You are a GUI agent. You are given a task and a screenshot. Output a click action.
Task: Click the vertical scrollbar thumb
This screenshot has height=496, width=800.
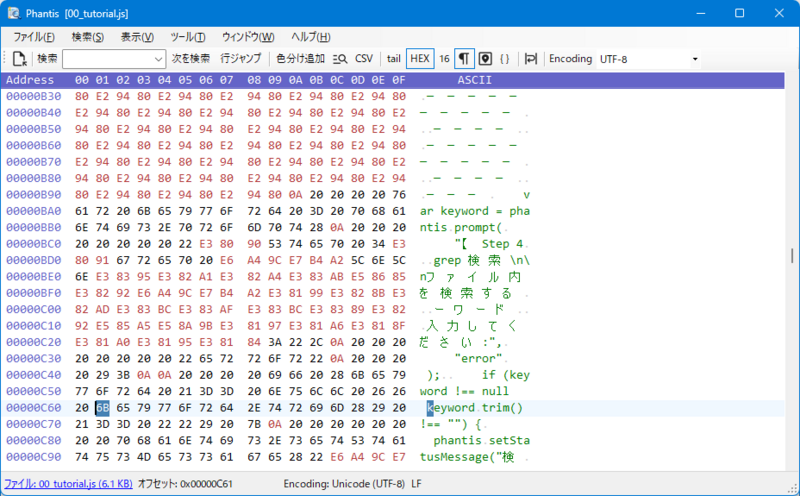792,256
